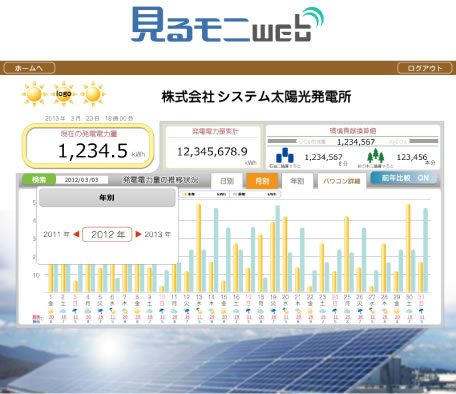The height and width of the screenshot is (394, 456).
Task: Click the weather icon for day 11
Action: (x=174, y=311)
